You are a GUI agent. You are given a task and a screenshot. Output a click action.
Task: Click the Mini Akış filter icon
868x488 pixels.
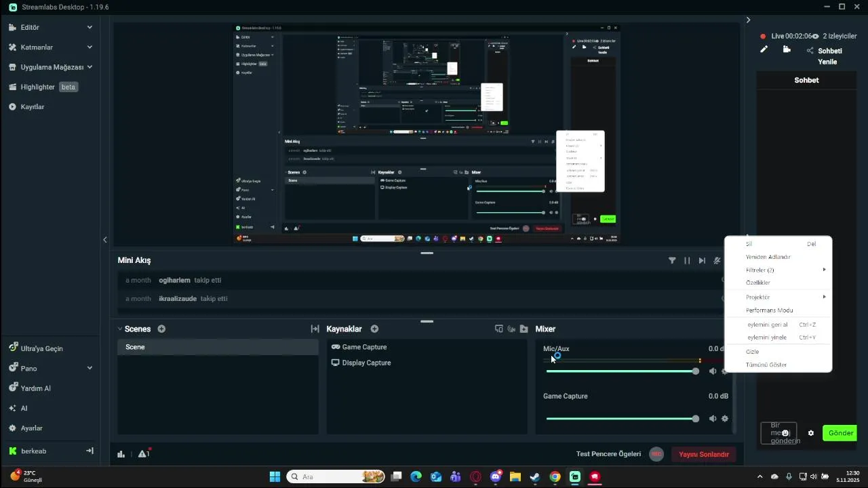coord(672,260)
